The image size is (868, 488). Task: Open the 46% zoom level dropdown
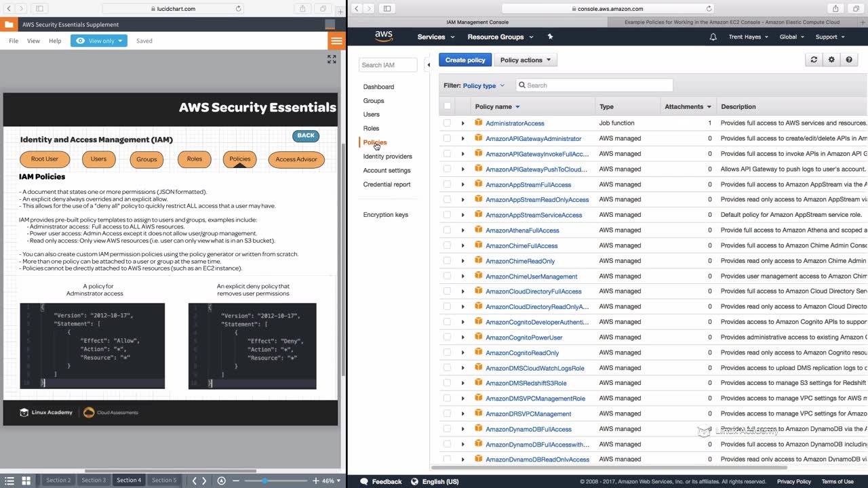tap(331, 481)
